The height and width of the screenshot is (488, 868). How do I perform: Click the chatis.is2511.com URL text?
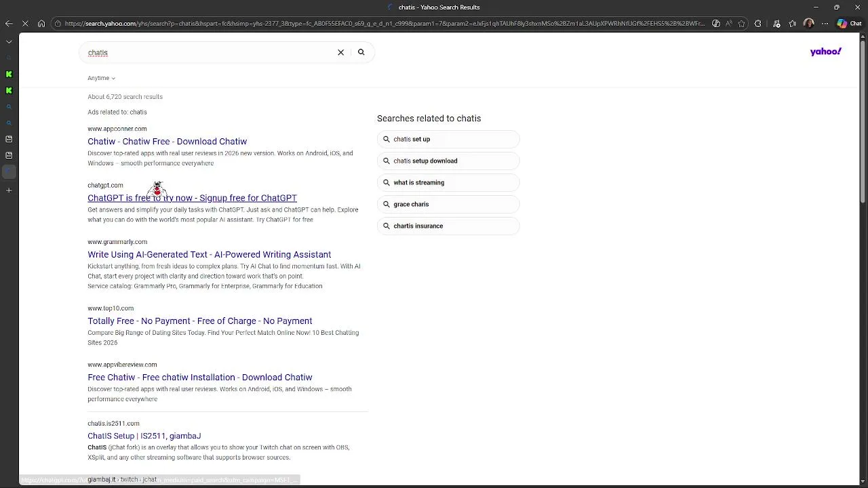(x=113, y=424)
